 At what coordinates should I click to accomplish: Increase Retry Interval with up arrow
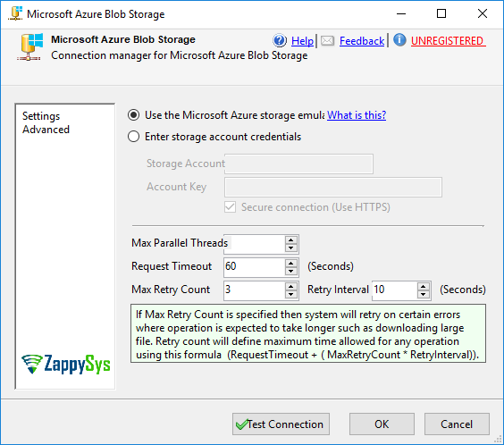[x=424, y=286]
